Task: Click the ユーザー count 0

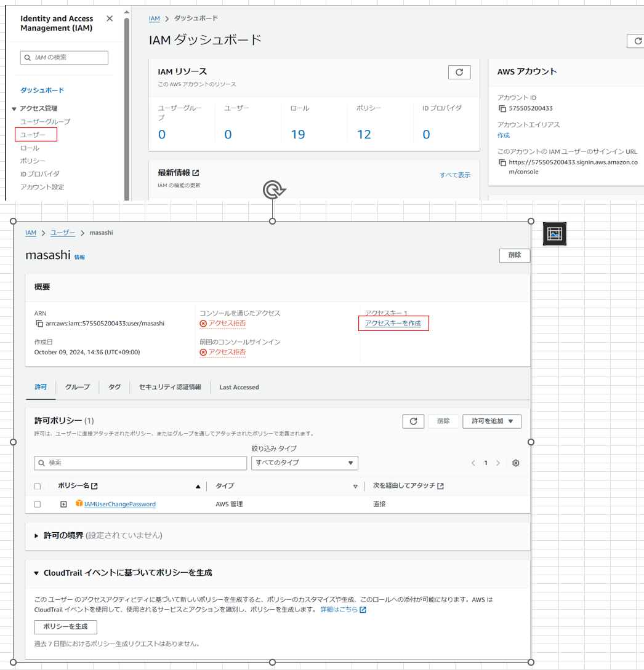Action: tap(228, 134)
